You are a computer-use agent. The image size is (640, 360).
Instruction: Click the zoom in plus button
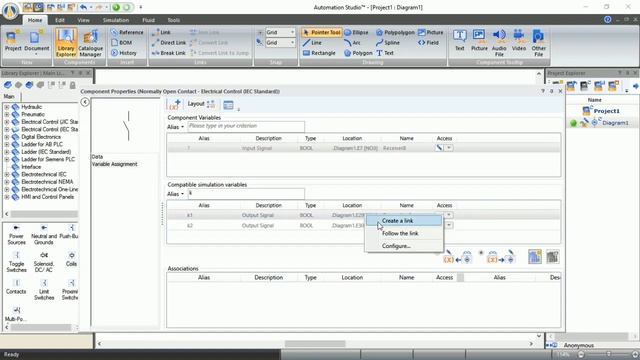click(x=635, y=355)
